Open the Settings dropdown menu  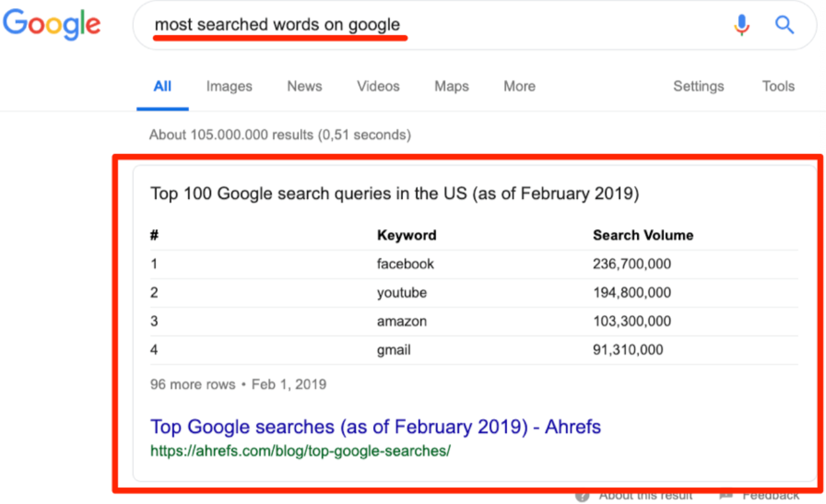tap(698, 87)
